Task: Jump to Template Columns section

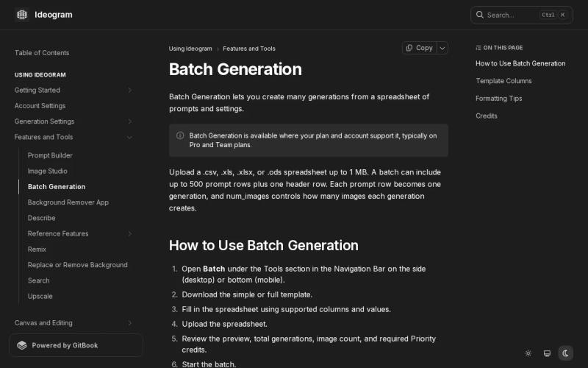Action: click(x=503, y=81)
